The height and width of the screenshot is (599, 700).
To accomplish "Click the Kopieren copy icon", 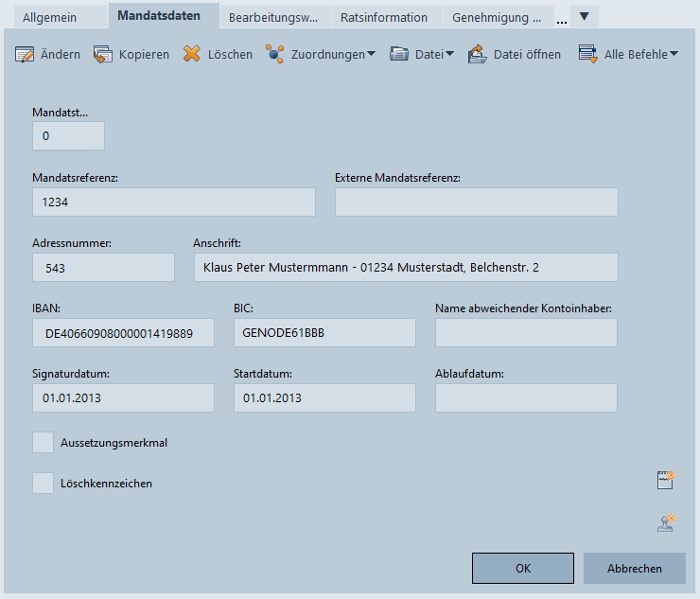I will coord(103,54).
